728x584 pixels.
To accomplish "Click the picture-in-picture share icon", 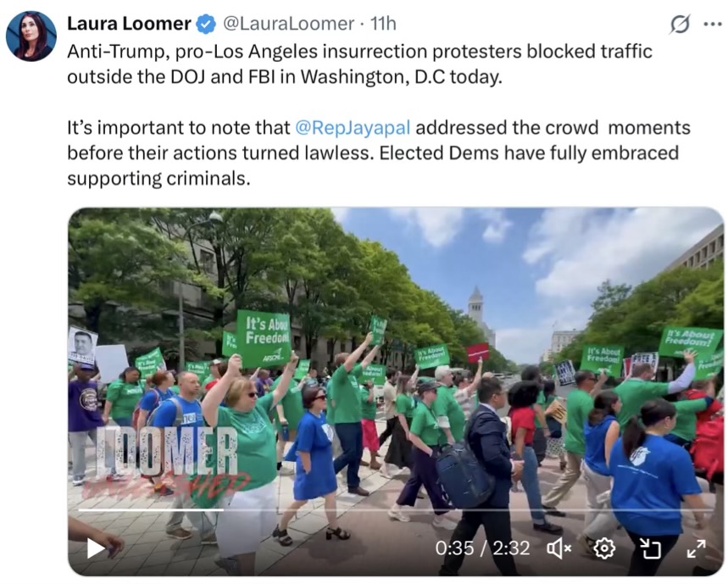I will [651, 548].
